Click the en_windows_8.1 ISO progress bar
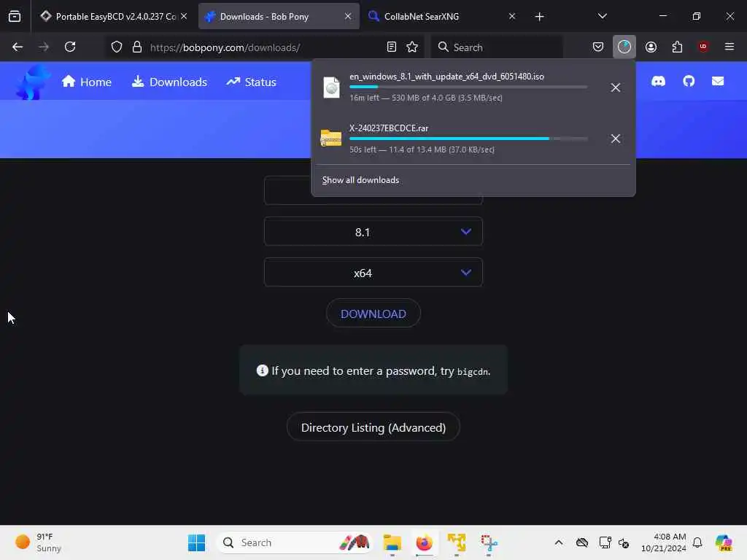 (468, 87)
